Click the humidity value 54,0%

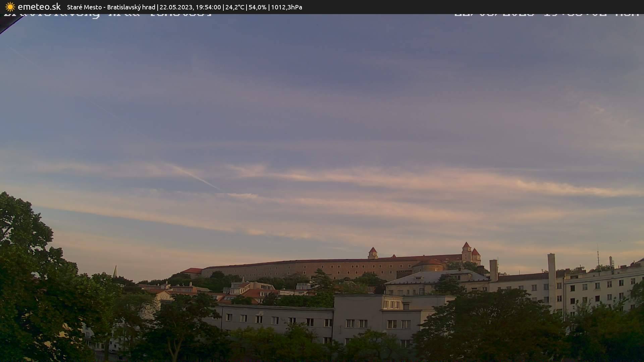258,7
